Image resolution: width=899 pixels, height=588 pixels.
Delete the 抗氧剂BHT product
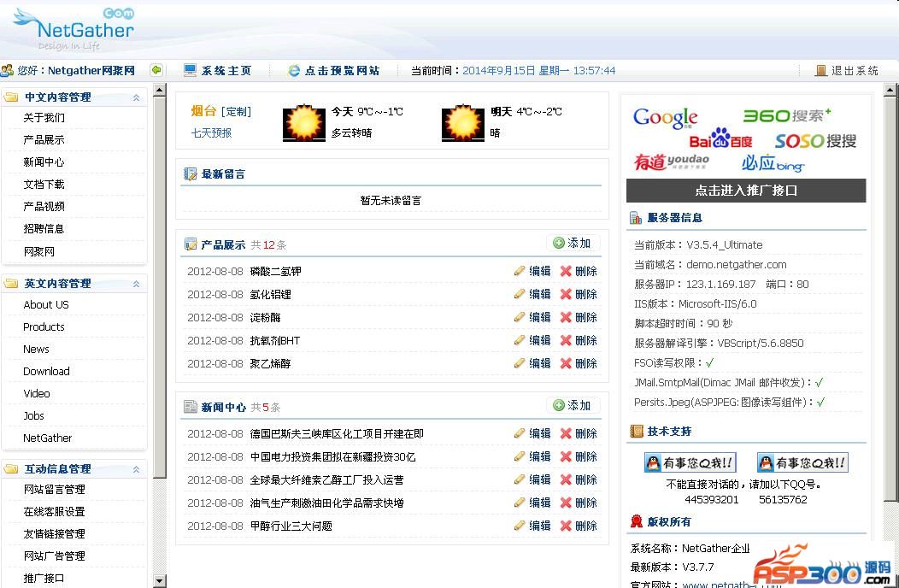(579, 340)
